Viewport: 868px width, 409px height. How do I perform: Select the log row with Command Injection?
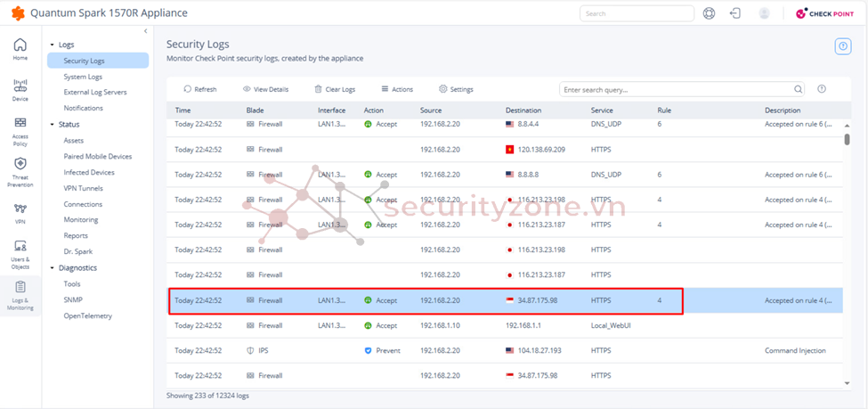[x=505, y=351]
